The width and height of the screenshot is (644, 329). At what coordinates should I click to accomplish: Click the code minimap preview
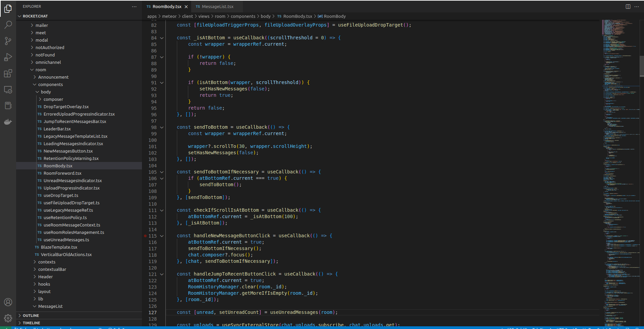tap(620, 173)
